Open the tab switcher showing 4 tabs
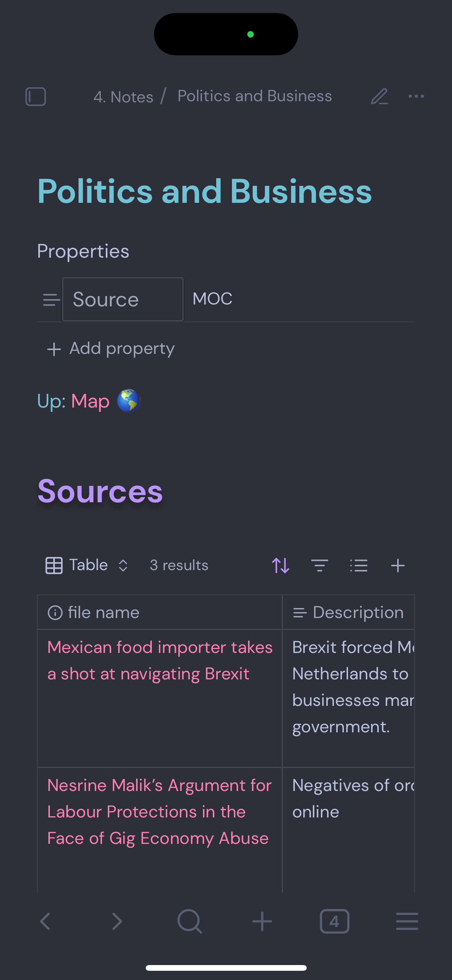Image resolution: width=452 pixels, height=980 pixels. point(334,921)
